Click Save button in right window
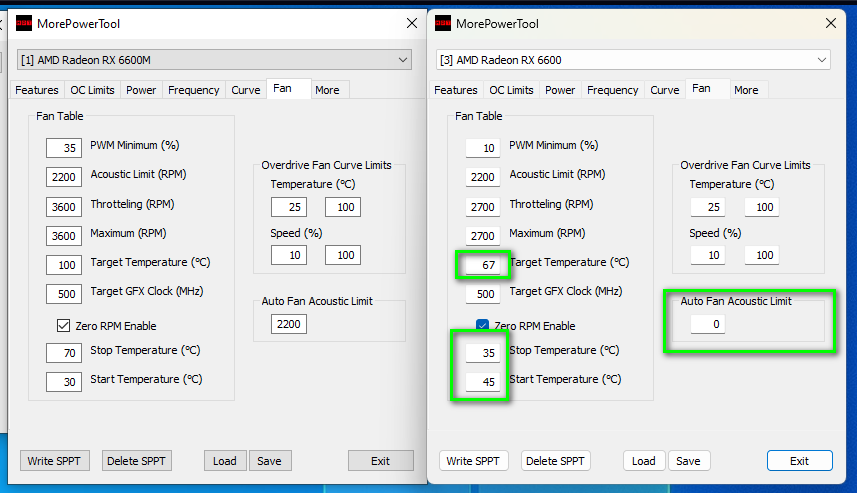Screen dimensions: 857x493 (689, 461)
